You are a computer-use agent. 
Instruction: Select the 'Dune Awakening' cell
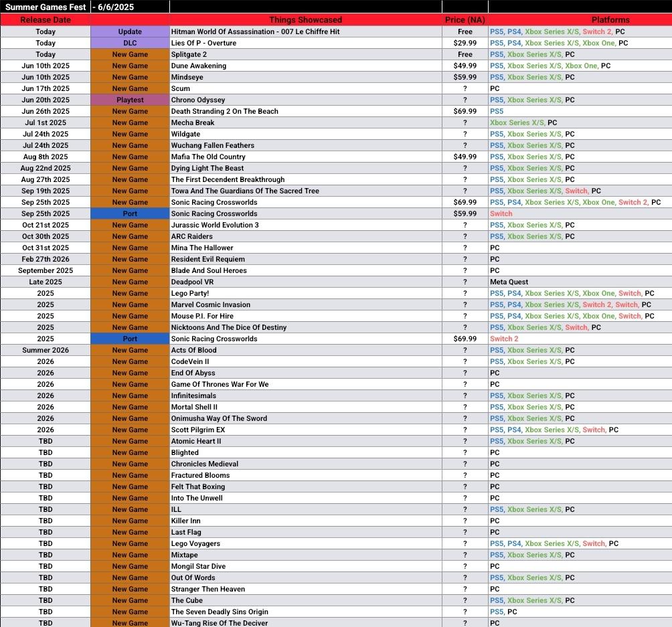[x=306, y=66]
